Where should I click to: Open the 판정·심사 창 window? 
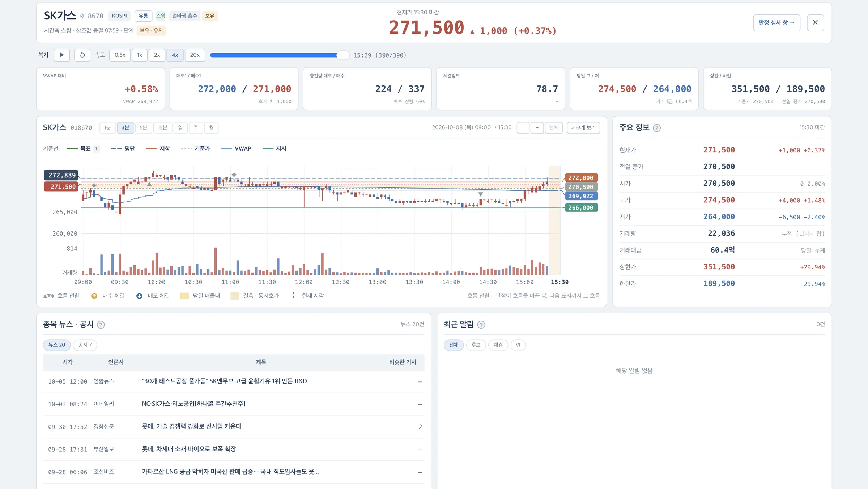tap(776, 23)
